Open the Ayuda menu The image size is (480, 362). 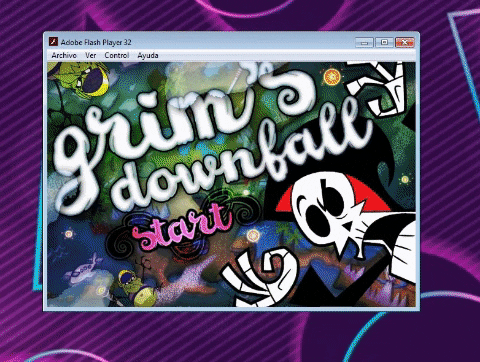click(x=148, y=55)
